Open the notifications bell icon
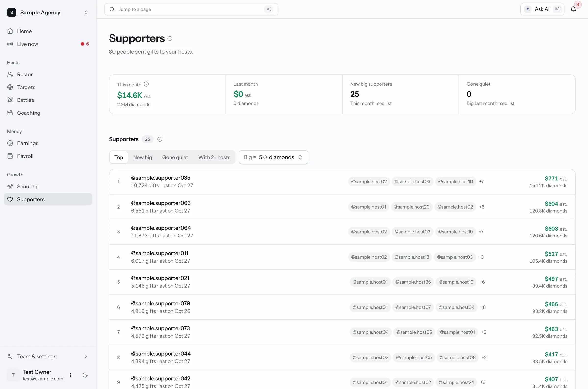 click(573, 9)
